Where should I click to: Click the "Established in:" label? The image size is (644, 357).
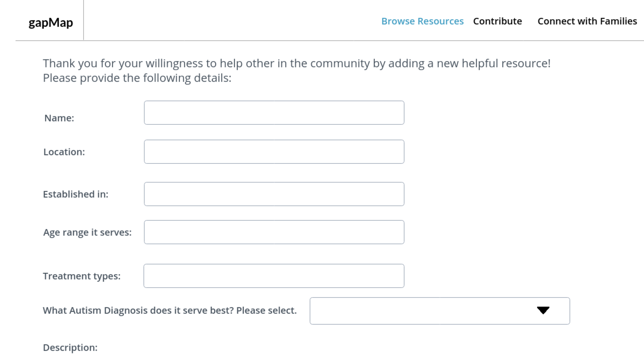(76, 194)
